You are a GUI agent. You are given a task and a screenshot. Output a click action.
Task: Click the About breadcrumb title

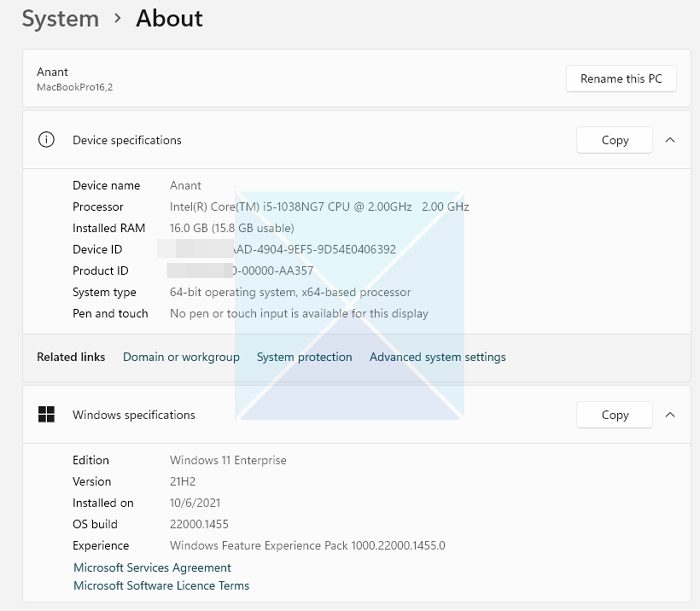(169, 19)
